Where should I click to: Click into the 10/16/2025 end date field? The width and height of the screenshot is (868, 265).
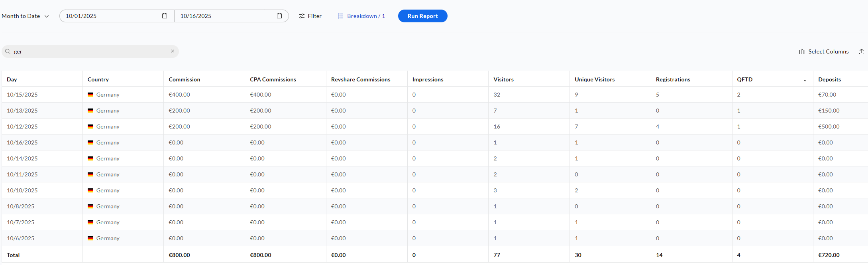223,16
